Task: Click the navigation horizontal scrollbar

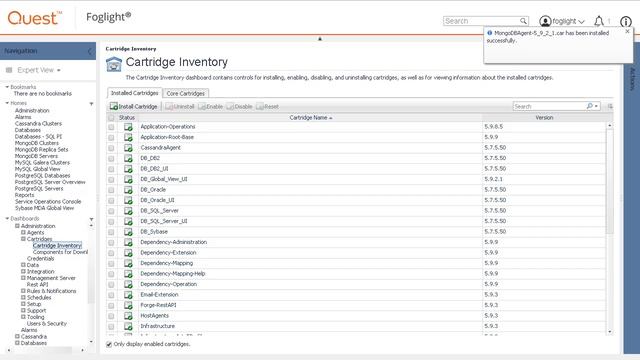Action: pyautogui.click(x=45, y=350)
